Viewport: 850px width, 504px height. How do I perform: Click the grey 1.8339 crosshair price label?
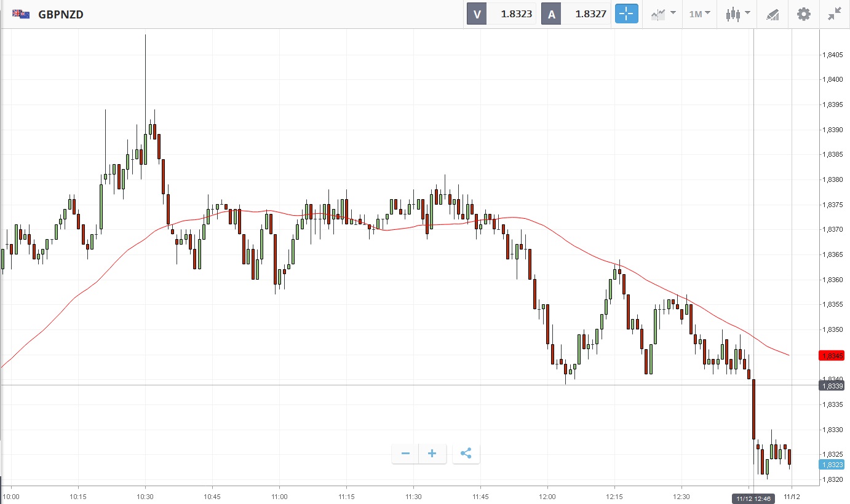click(832, 385)
